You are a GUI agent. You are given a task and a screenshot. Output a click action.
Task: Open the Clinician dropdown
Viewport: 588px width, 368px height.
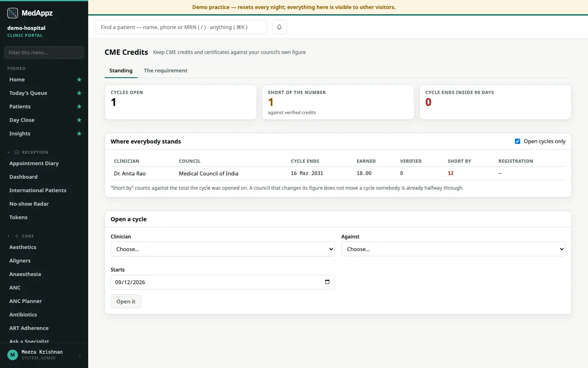pos(223,249)
